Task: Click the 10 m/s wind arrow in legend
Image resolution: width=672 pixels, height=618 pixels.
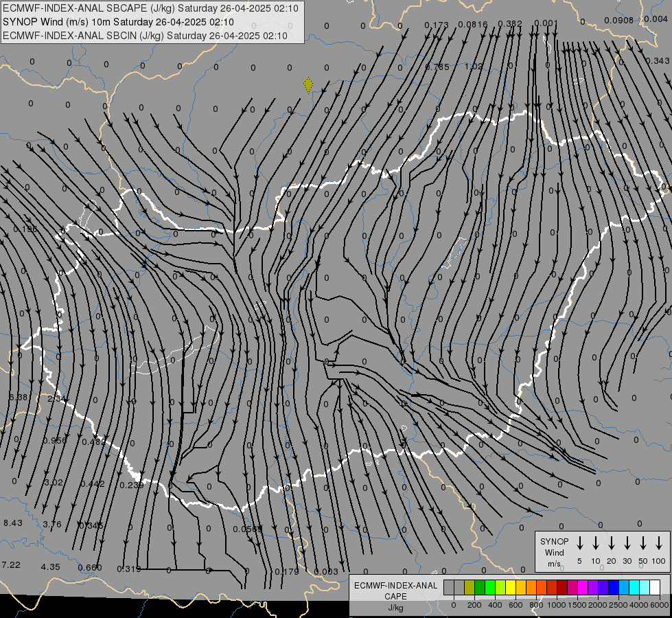Action: click(x=596, y=543)
